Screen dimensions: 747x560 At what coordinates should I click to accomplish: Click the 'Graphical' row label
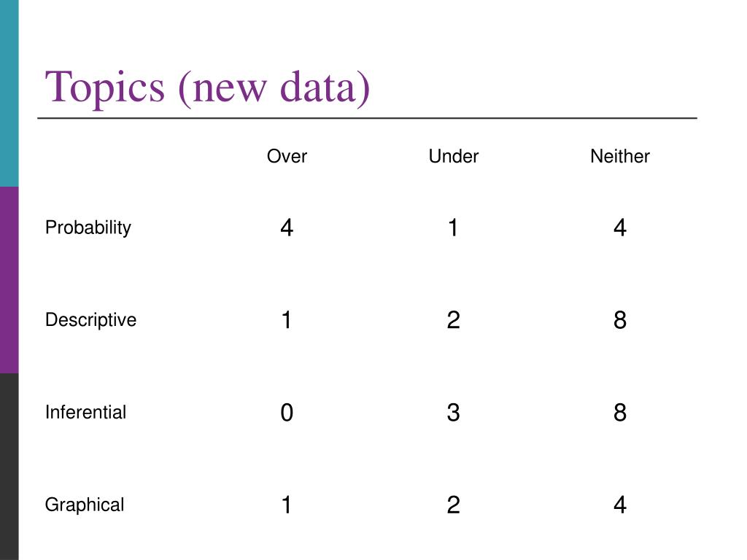tap(85, 505)
